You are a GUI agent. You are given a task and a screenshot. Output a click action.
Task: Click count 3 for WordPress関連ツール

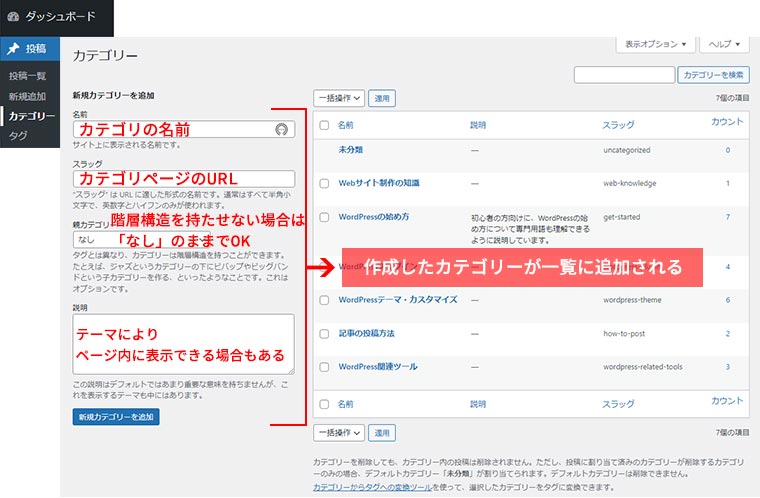coord(728,367)
